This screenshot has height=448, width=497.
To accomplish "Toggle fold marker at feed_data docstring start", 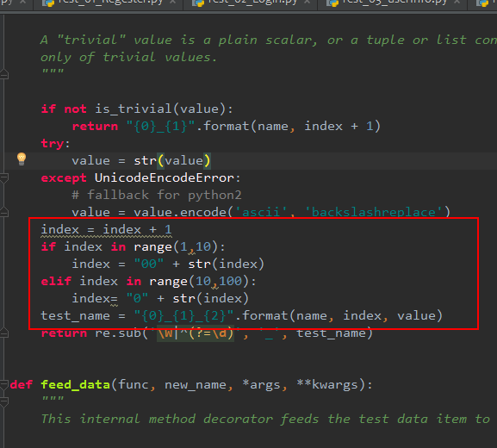I will [3, 401].
